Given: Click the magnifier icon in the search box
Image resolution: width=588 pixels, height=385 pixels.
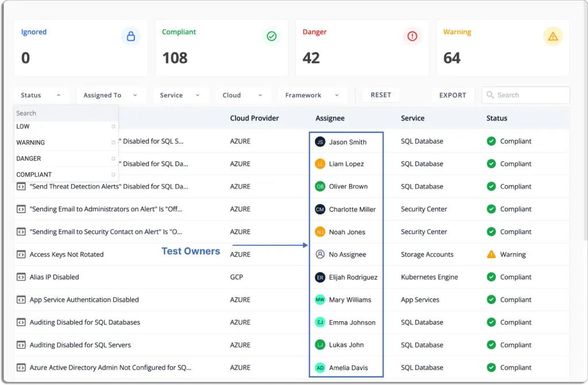Looking at the screenshot, I should point(489,95).
